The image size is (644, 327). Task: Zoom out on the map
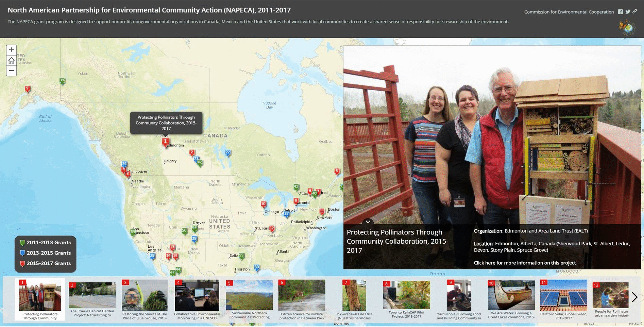(11, 71)
